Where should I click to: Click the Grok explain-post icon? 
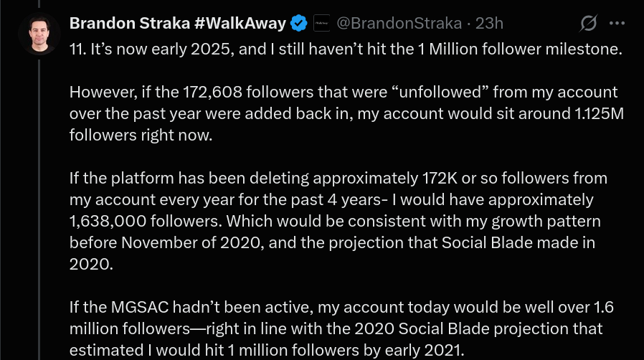[x=588, y=23]
